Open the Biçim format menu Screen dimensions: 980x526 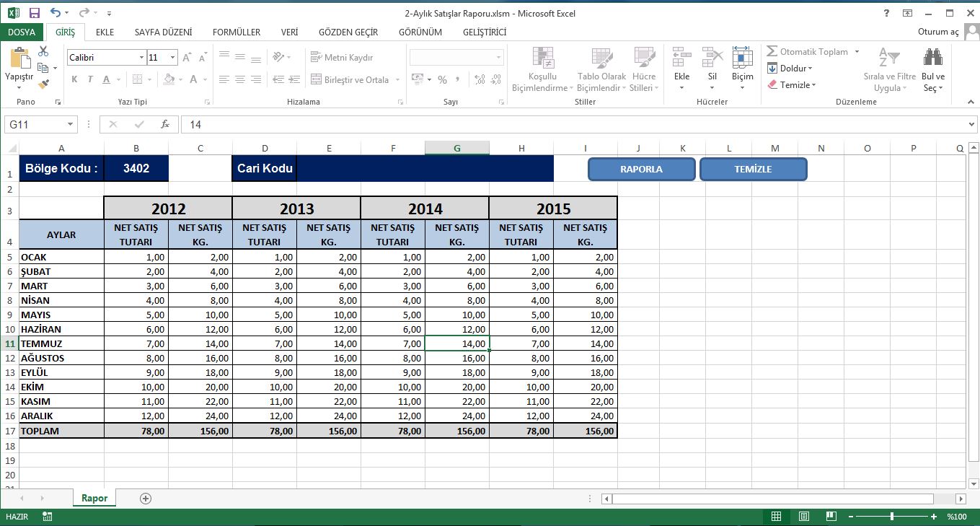[742, 69]
